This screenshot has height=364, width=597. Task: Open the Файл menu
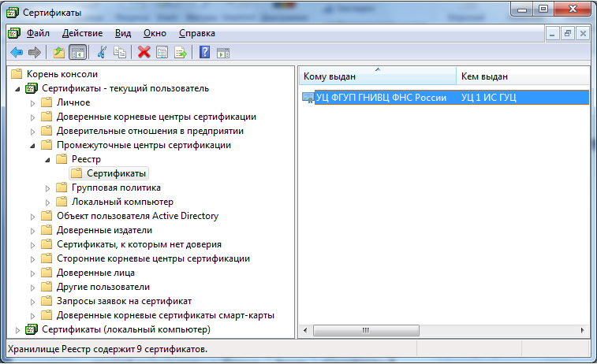pos(38,33)
